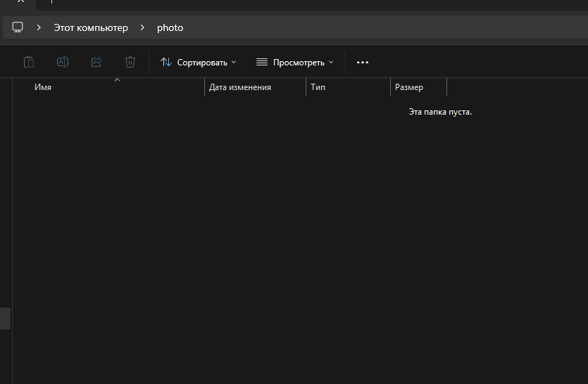The height and width of the screenshot is (384, 588).
Task: Click the up-down arrows Sort icon
Action: (x=166, y=62)
